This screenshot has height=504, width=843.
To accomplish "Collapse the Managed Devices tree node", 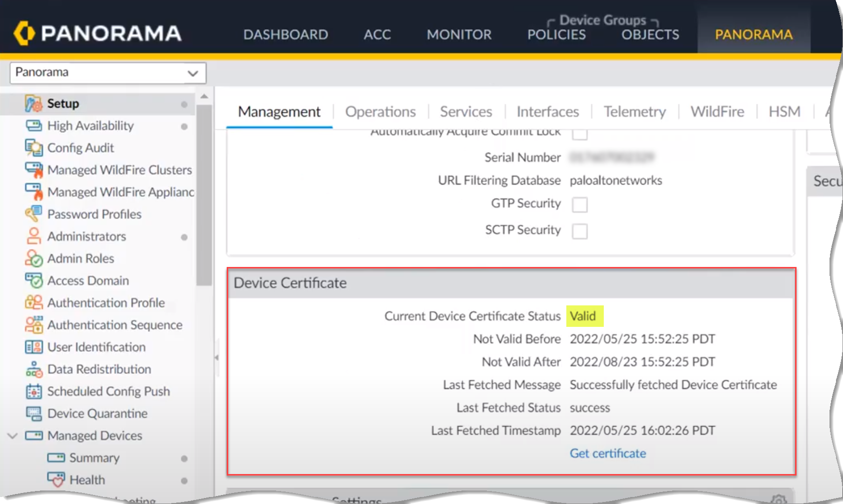I will pos(13,436).
